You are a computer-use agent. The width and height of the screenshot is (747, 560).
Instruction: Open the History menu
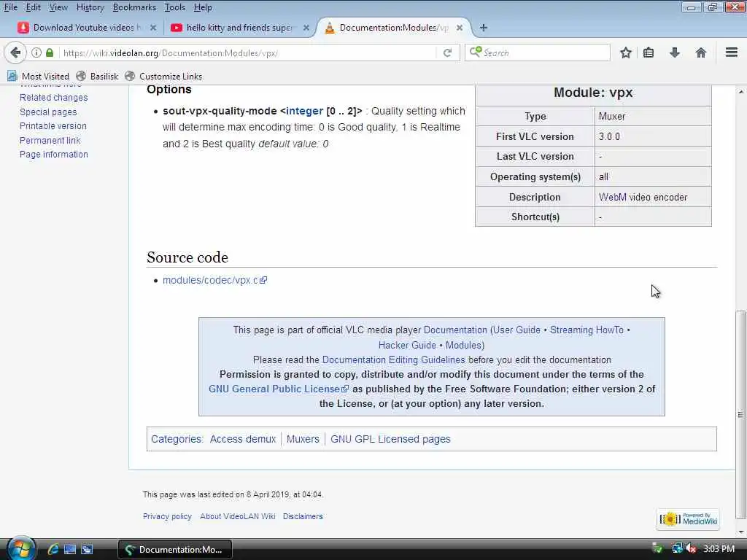90,7
